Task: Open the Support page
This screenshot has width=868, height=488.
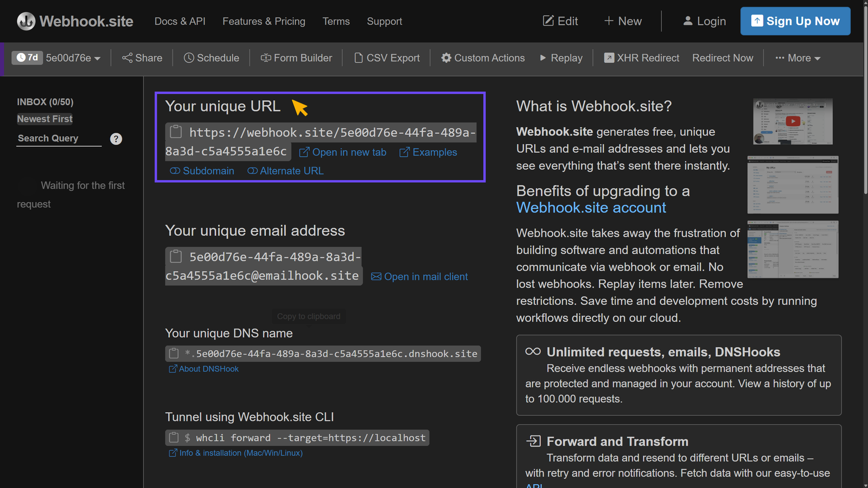Action: (x=385, y=21)
